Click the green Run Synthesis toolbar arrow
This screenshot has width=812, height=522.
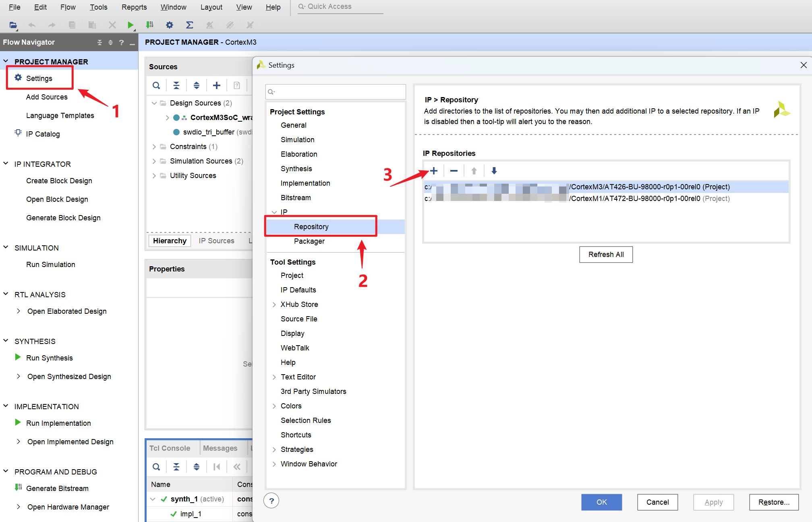[x=130, y=25]
